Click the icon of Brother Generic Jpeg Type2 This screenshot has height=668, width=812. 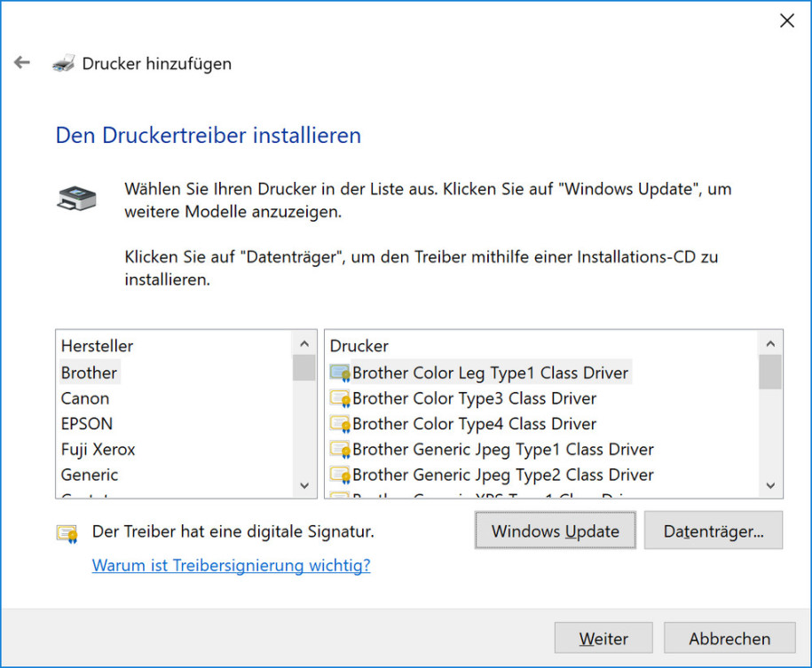coord(340,475)
